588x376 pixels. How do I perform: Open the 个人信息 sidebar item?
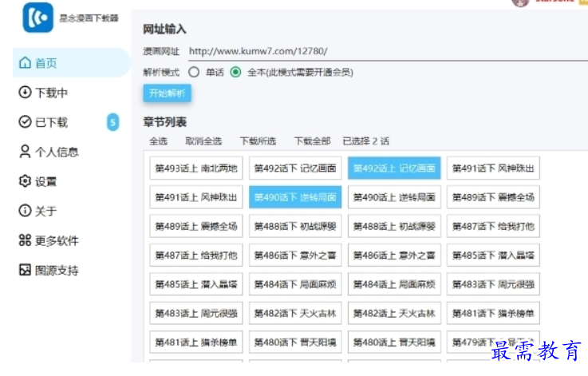(x=72, y=152)
